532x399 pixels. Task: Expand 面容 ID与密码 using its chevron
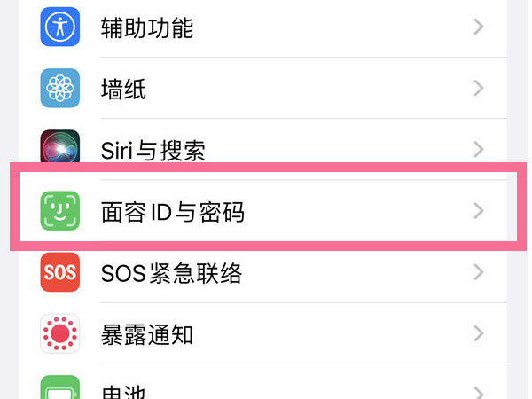[x=479, y=211]
